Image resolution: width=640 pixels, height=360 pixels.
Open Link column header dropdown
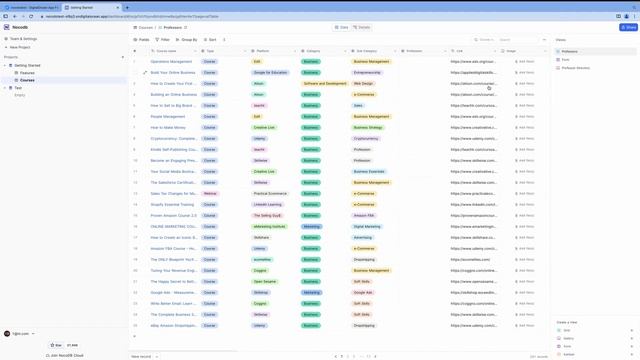click(x=495, y=51)
